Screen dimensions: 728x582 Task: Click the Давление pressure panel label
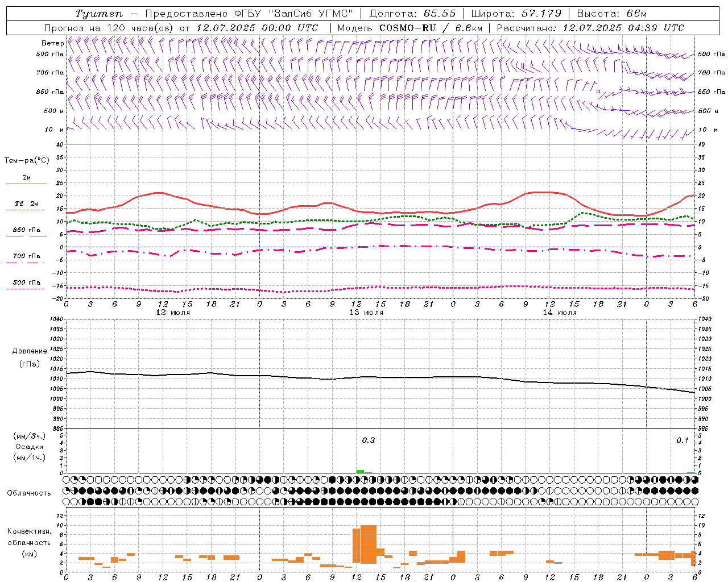(x=30, y=351)
